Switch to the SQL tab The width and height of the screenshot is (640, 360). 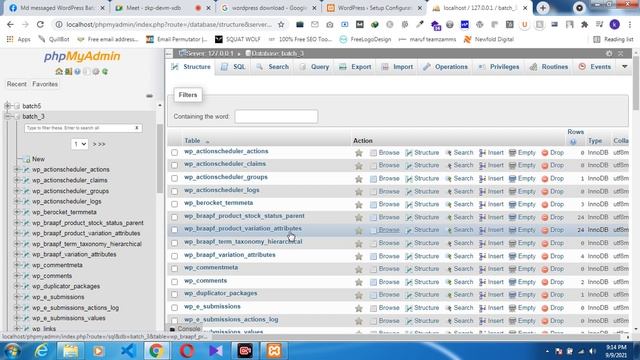pos(234,67)
